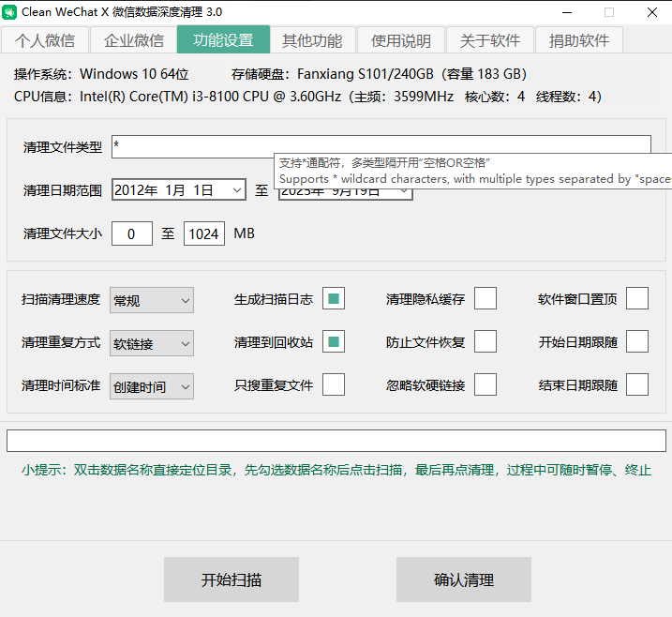
Task: Minimize the Clean WeChat X window
Action: (567, 12)
